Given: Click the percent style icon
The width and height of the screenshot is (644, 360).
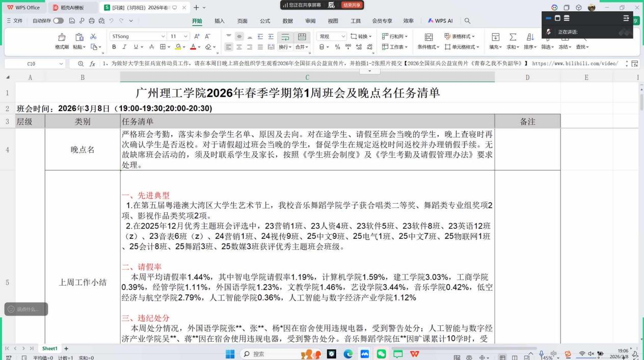Looking at the screenshot, I should pos(337,47).
